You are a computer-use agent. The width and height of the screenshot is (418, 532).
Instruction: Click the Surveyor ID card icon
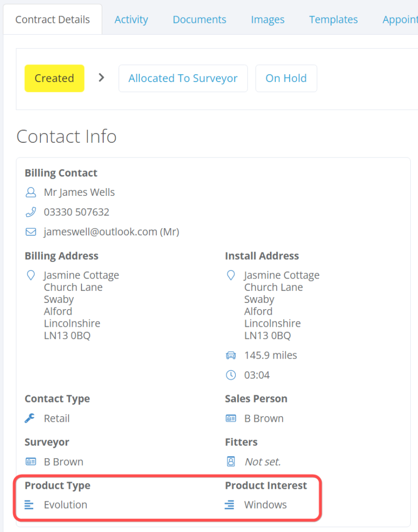[x=30, y=462]
